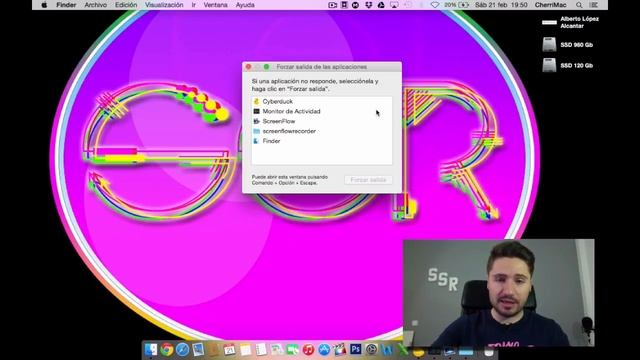640x360 pixels.
Task: Open the Ir menu
Action: click(x=193, y=5)
